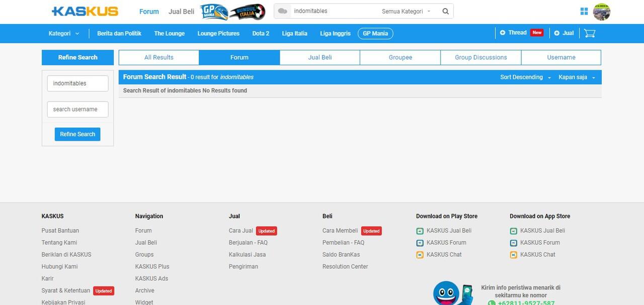The image size is (644, 305).
Task: Click the cloud icon in search bar
Action: point(283,11)
